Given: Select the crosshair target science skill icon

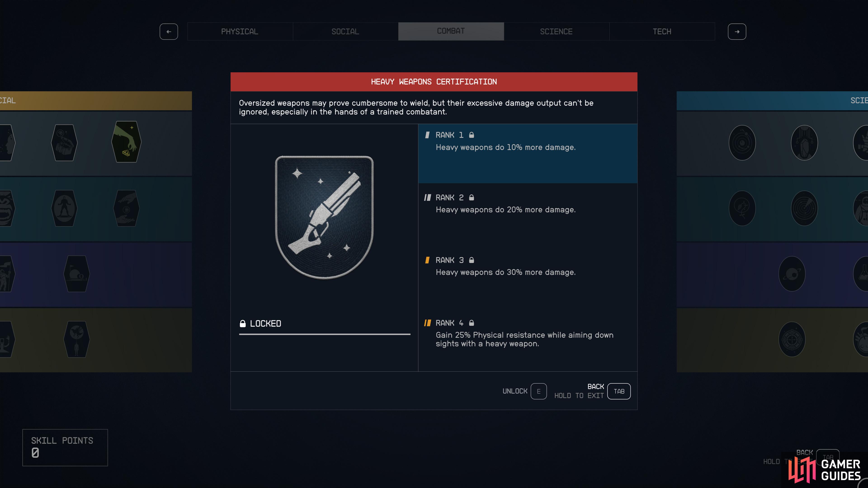Looking at the screenshot, I should [x=792, y=340].
